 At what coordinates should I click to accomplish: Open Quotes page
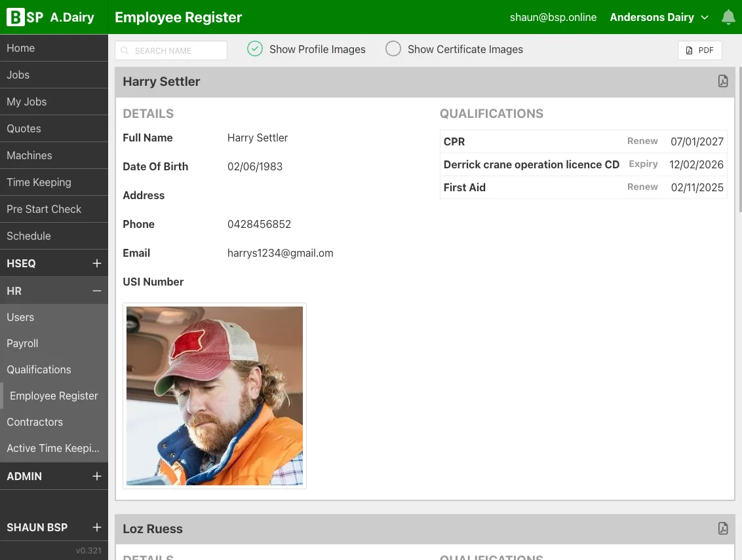pyautogui.click(x=54, y=128)
